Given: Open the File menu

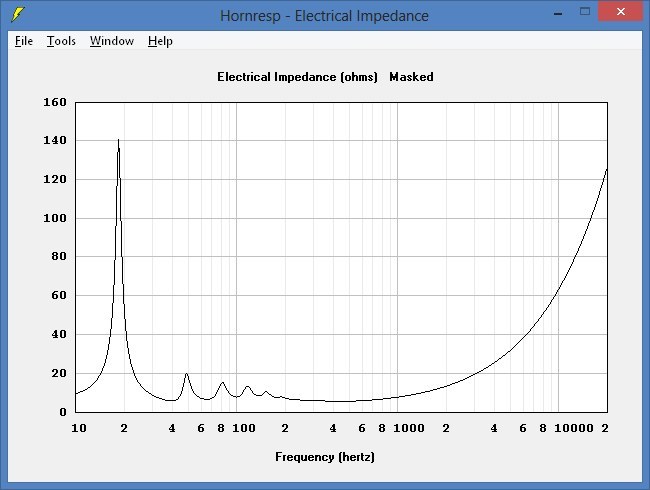Looking at the screenshot, I should point(24,41).
